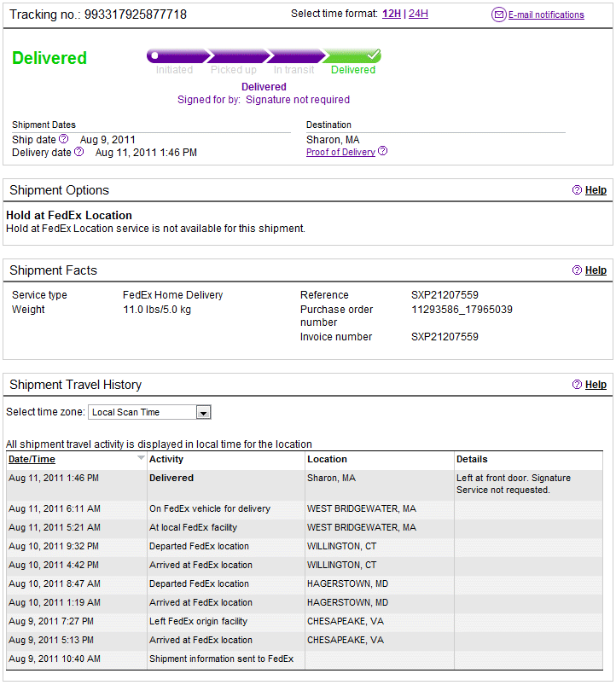616x685 pixels.
Task: Open the time zone dropdown arrow
Action: point(203,412)
